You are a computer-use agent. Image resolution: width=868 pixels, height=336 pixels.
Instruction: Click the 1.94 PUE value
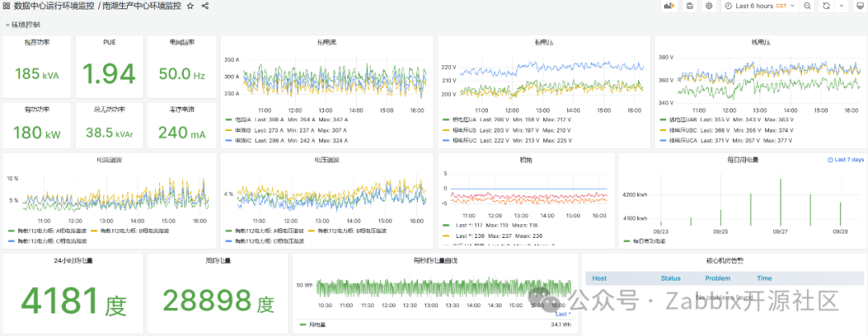point(109,73)
